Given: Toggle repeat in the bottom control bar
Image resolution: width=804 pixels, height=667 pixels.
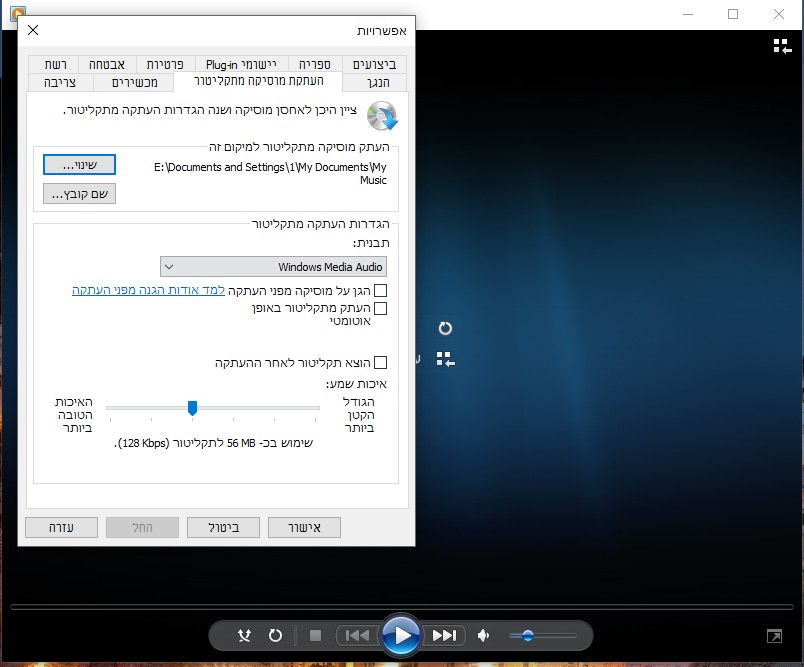Looking at the screenshot, I should [275, 636].
